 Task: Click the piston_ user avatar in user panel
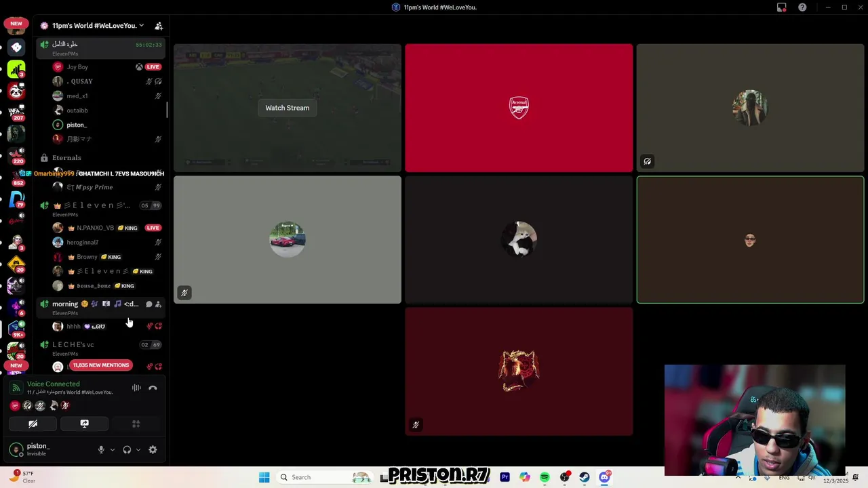(x=16, y=449)
